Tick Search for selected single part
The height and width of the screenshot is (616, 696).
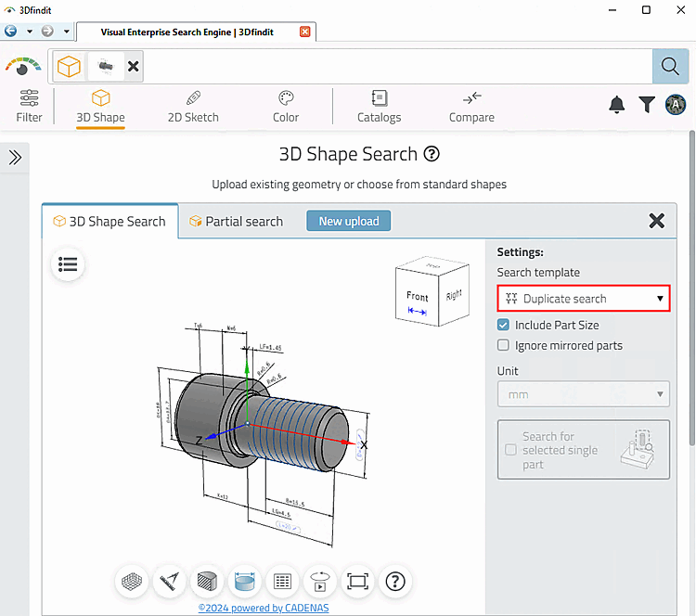510,450
